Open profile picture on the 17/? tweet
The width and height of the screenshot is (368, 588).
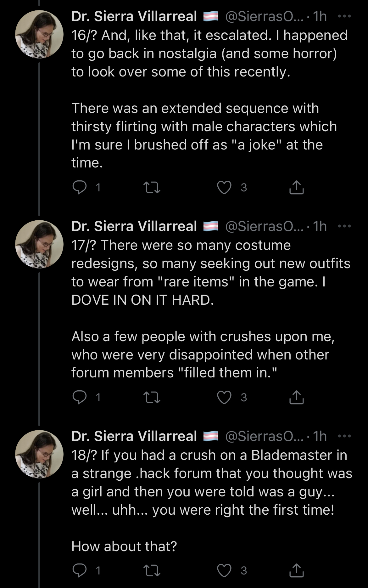coord(39,244)
